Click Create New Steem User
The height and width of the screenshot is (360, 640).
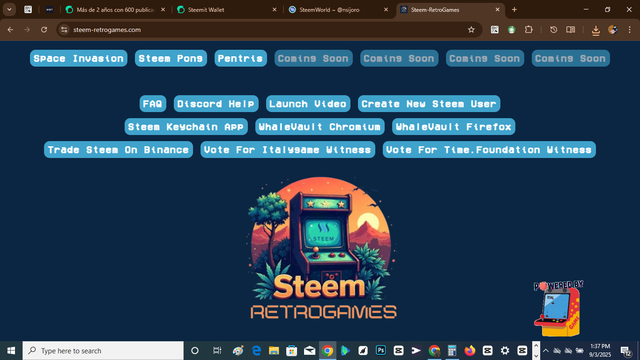[x=429, y=104]
